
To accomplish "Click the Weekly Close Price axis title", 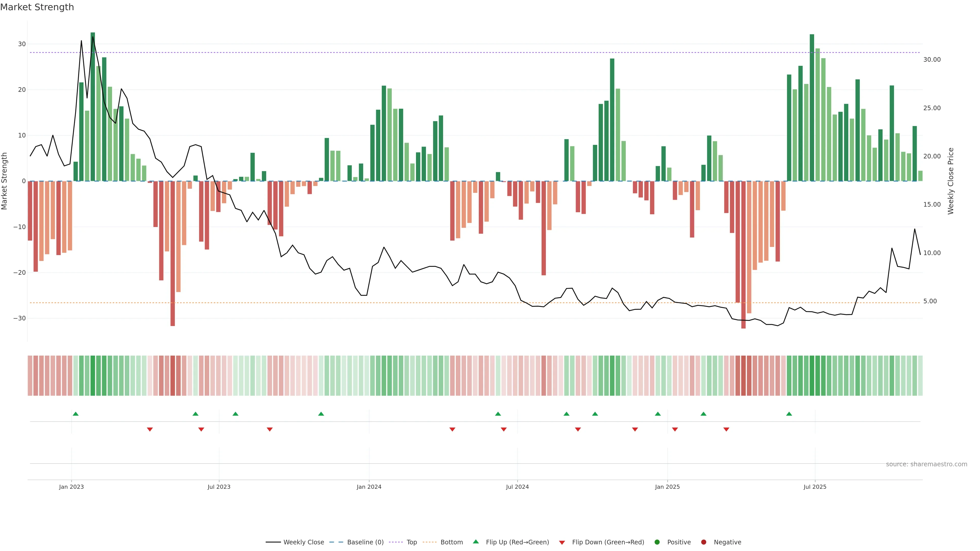I will click(x=951, y=181).
